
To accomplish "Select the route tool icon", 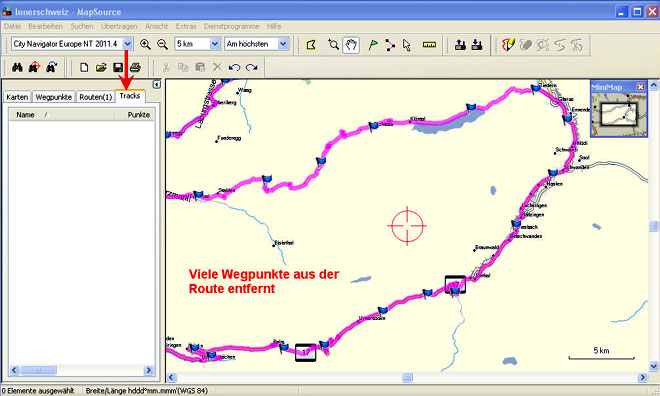I will point(390,45).
